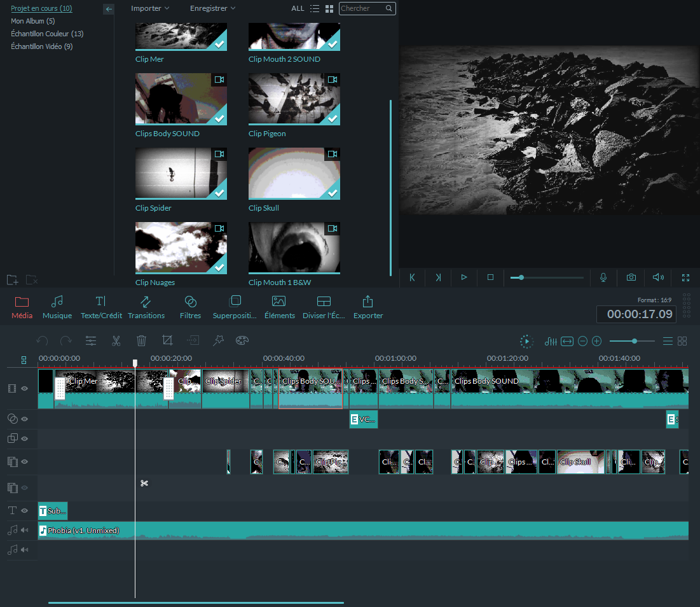This screenshot has height=607, width=700.
Task: Click the delete folder icon
Action: coord(31,280)
